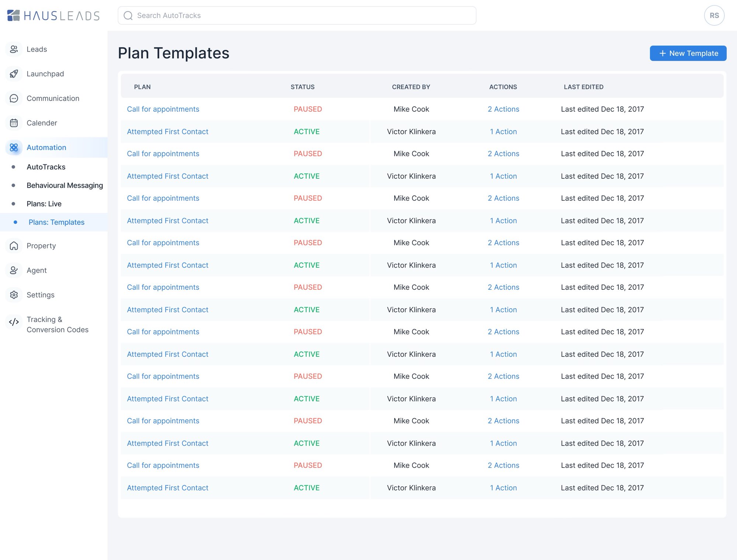Open AutoTracks submenu item
The width and height of the screenshot is (737, 560).
point(46,167)
